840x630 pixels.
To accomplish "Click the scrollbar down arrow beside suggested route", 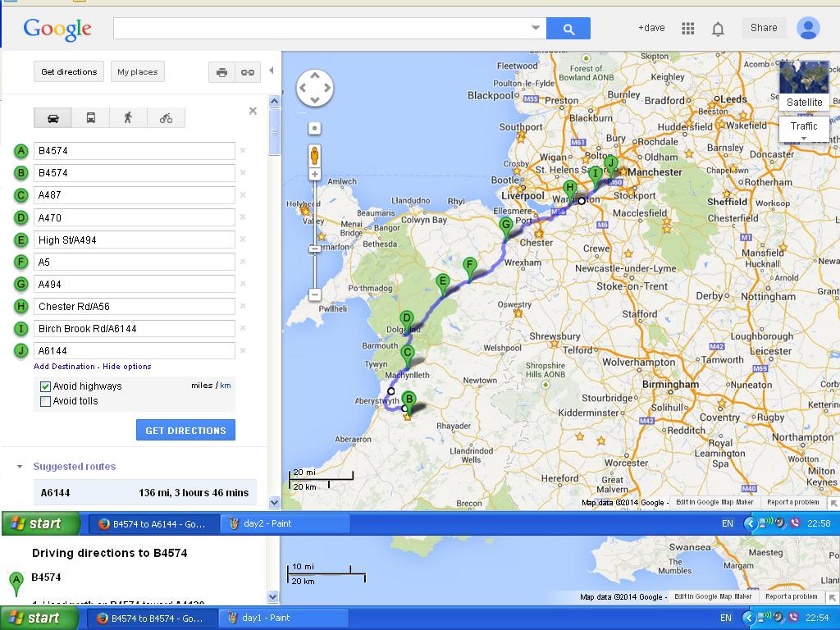I will pos(274,503).
